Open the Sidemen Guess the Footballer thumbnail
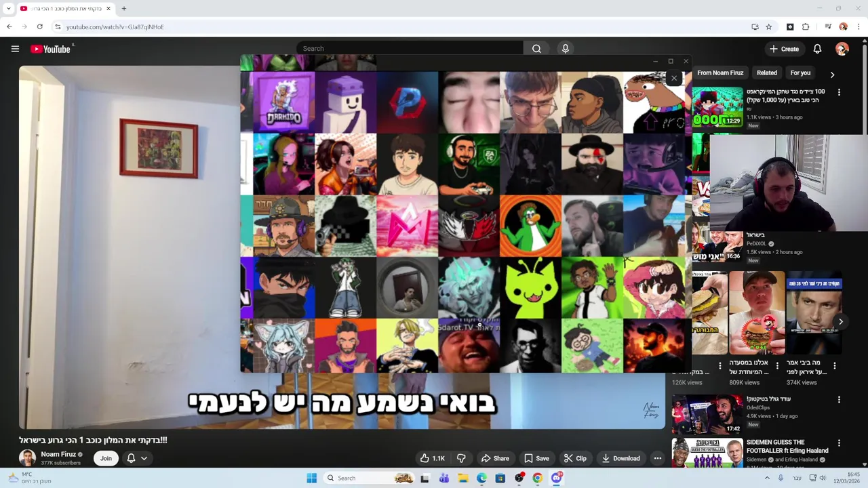Image resolution: width=868 pixels, height=488 pixels. point(707,453)
